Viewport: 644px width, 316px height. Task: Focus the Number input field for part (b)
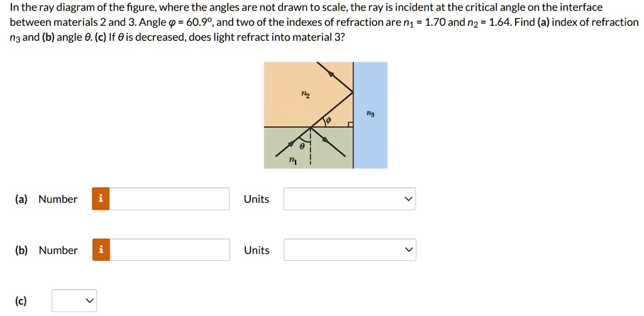click(x=169, y=250)
